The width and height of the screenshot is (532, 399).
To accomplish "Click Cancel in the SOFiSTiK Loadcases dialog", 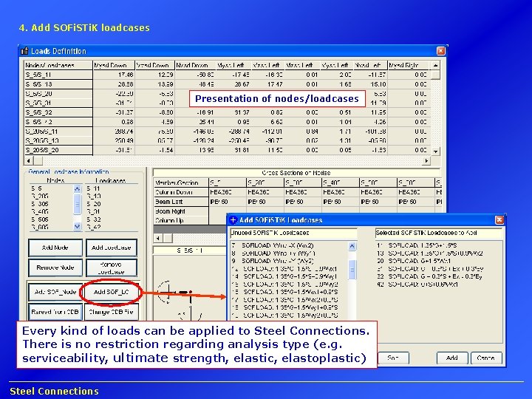I will [x=486, y=358].
